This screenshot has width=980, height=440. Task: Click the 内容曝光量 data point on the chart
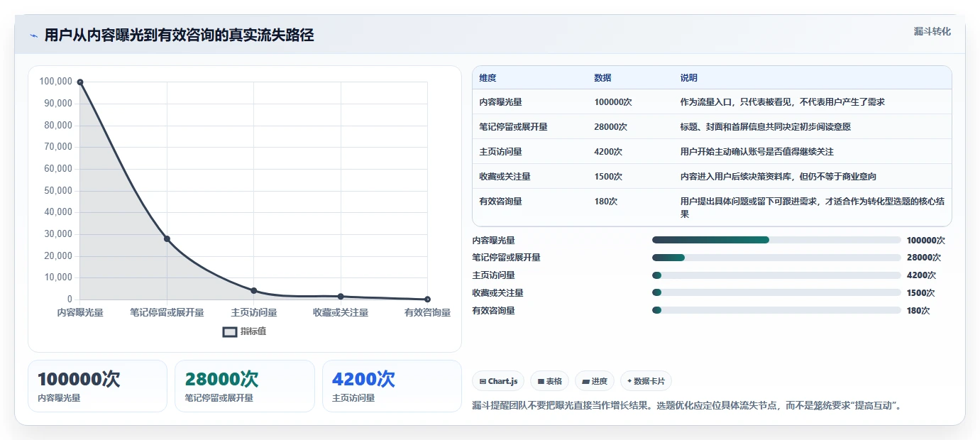[80, 82]
